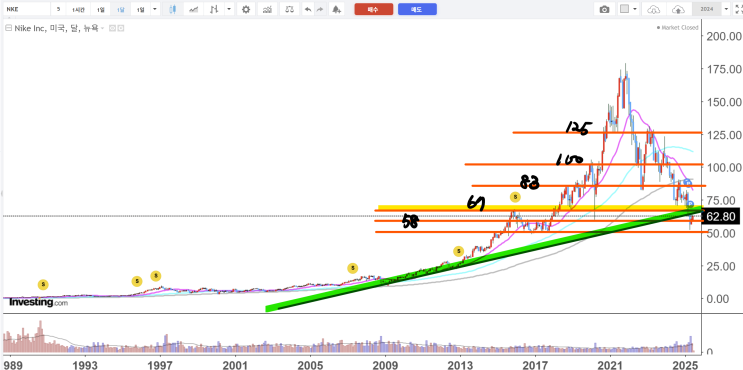This screenshot has height=370, width=743.
Task: Create a price alert bell
Action: coord(336,9)
